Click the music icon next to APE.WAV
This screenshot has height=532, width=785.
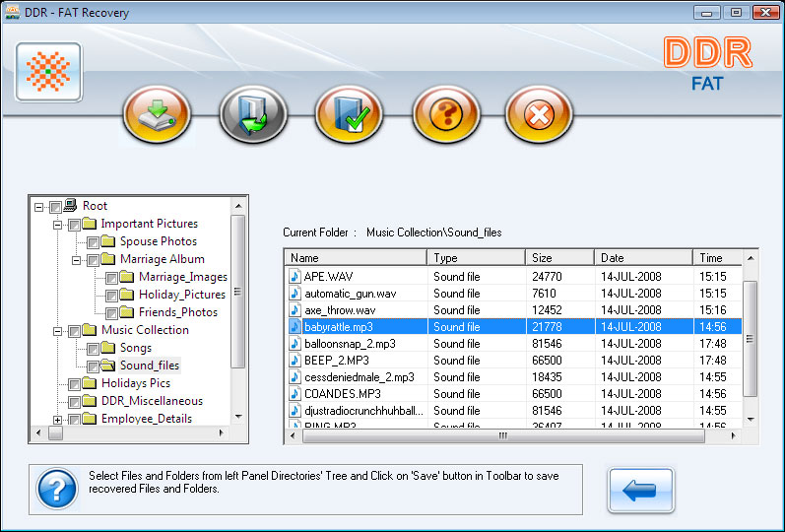294,277
